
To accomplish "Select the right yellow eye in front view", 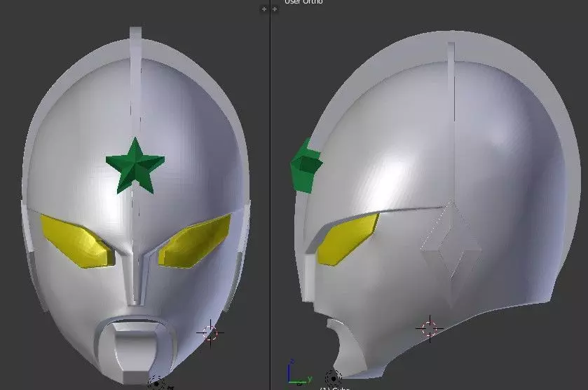I will click(195, 241).
